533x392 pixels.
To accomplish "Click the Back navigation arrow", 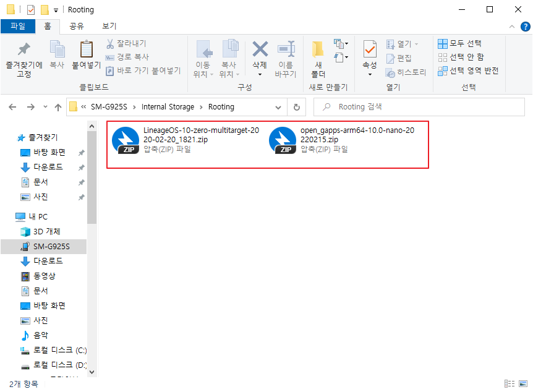I will (x=12, y=107).
